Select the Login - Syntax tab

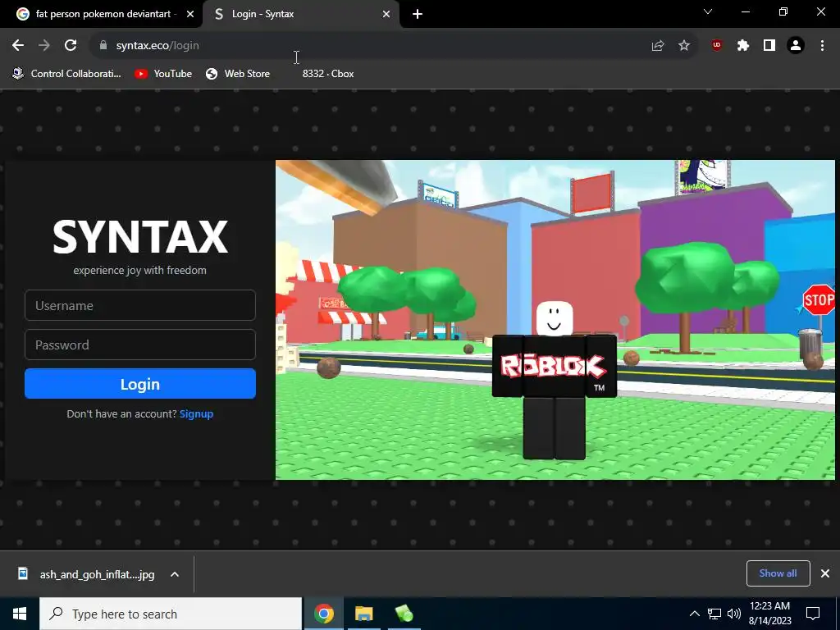tap(301, 14)
